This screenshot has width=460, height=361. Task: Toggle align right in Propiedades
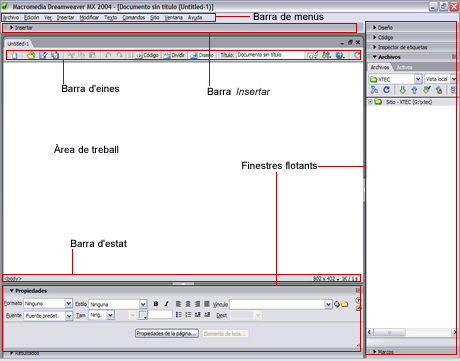[x=197, y=304]
